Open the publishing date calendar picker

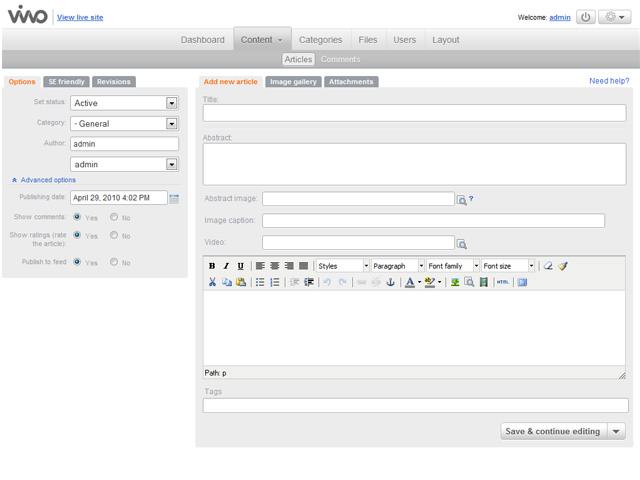pos(174,199)
